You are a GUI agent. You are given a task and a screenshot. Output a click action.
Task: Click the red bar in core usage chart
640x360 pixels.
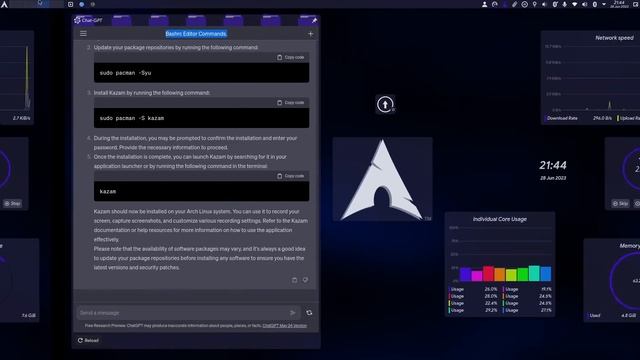point(488,273)
